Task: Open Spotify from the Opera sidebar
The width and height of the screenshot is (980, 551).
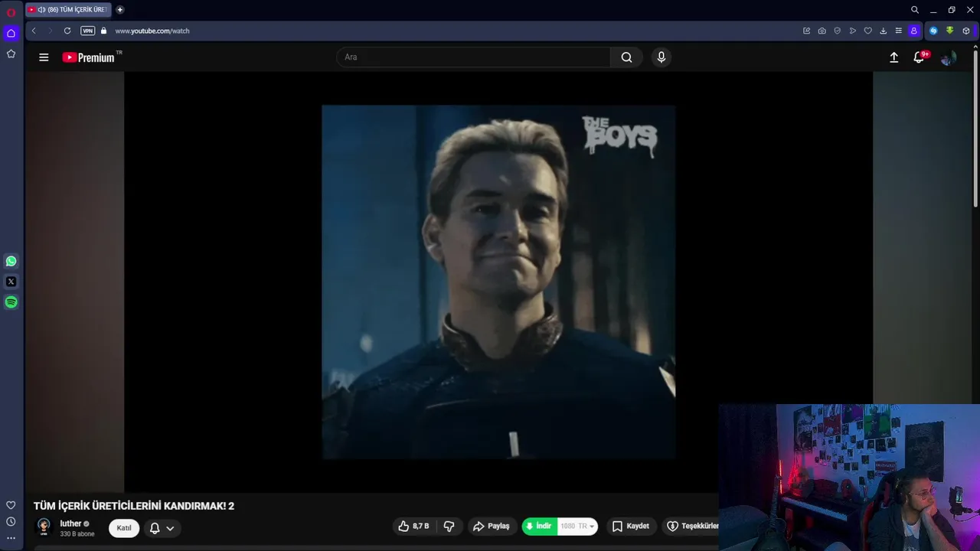Action: (x=11, y=302)
